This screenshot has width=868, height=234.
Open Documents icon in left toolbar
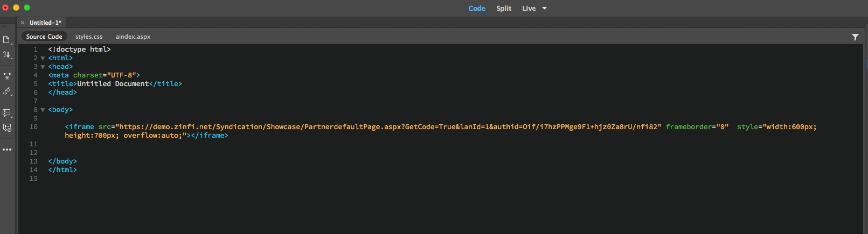tap(6, 40)
